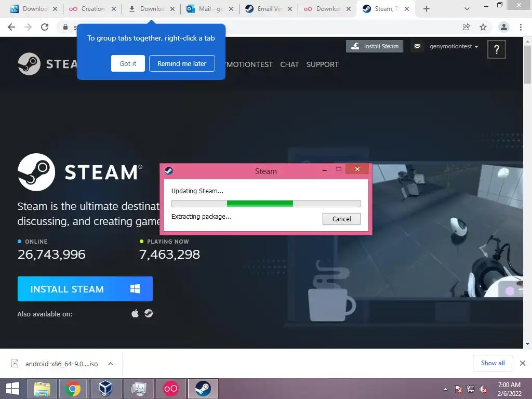Screen dimensions: 532x399
Task: View site security lock icon
Action: (65, 27)
